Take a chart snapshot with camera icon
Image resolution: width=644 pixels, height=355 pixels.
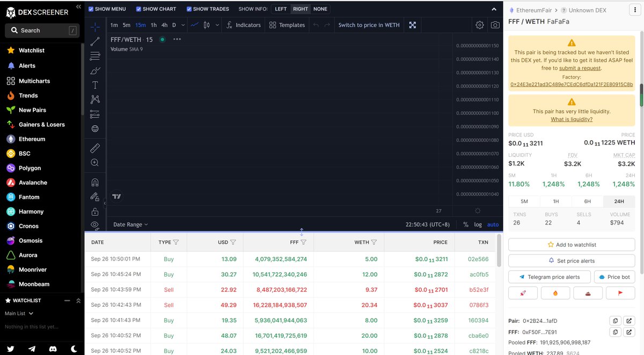point(495,25)
